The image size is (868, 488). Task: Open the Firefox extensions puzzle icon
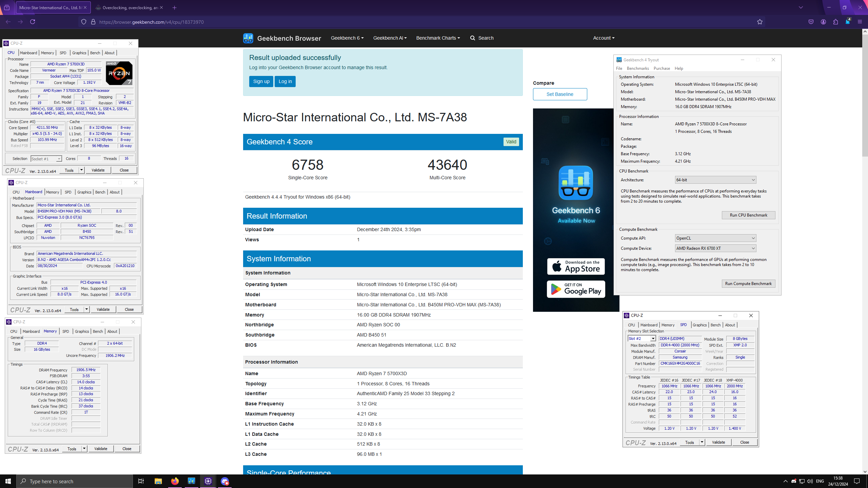[835, 22]
